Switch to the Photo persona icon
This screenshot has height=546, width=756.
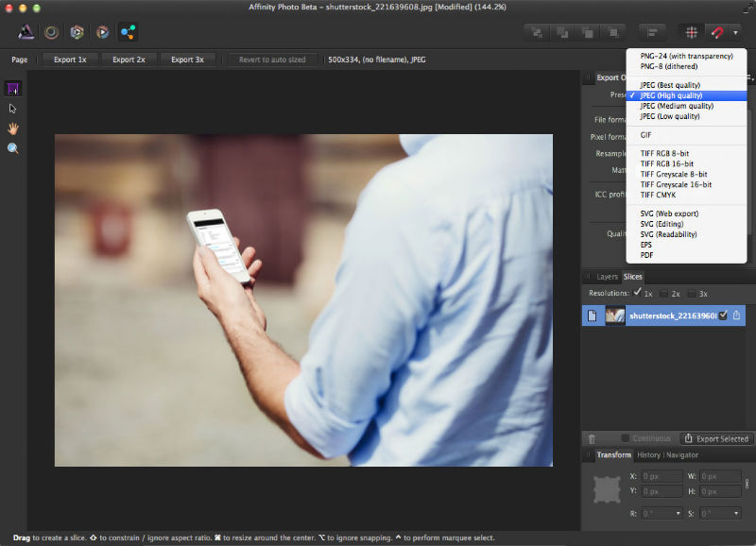pyautogui.click(x=26, y=32)
